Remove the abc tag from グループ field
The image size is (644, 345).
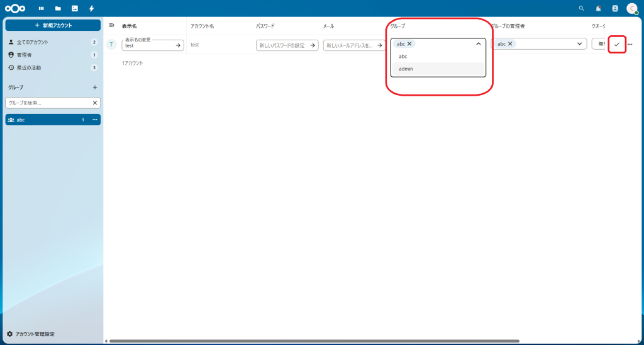coord(410,44)
